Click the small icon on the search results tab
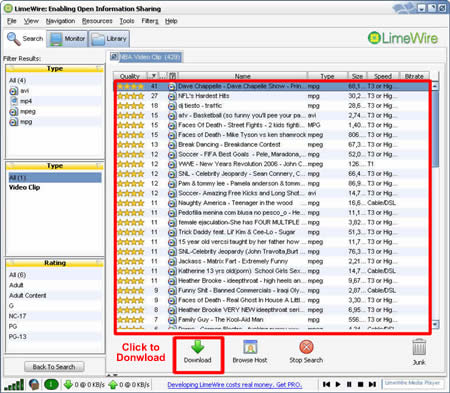 click(x=114, y=56)
